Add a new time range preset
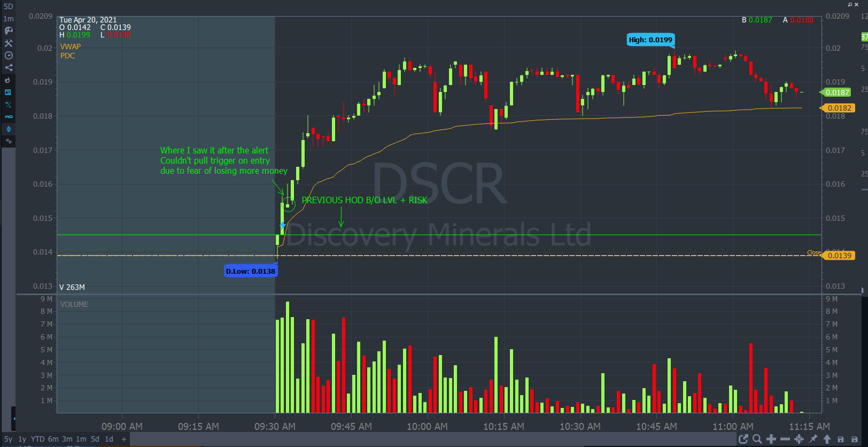 [x=124, y=440]
